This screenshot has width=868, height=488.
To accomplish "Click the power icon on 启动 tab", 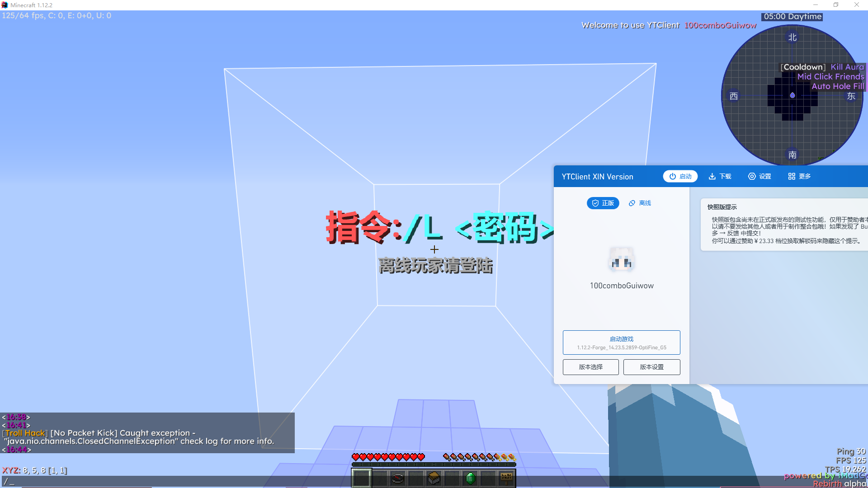I will coord(673,176).
